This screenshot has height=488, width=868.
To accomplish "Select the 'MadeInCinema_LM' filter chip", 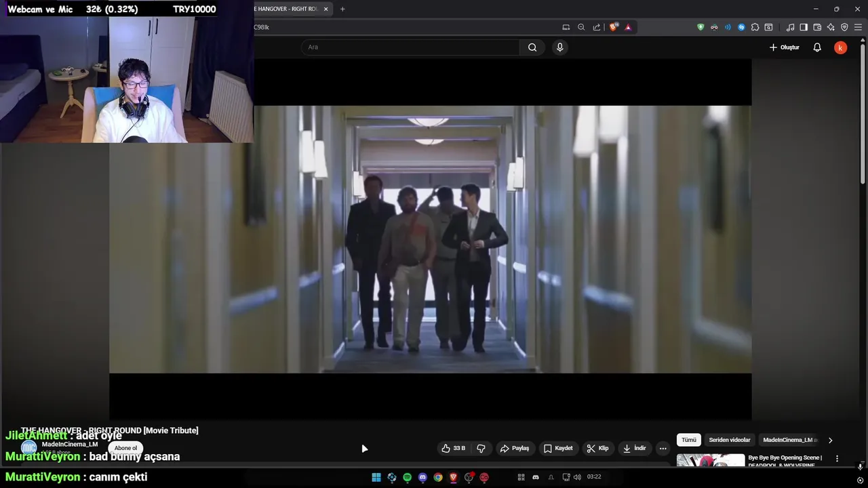I will 790,440.
